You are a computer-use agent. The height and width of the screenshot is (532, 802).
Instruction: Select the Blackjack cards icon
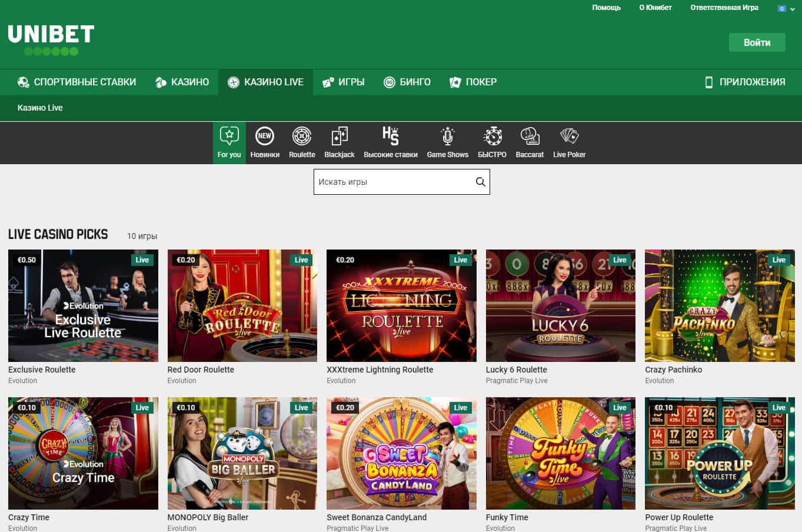point(340,137)
